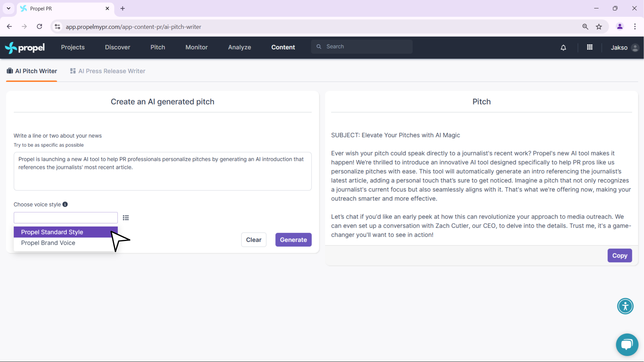Image resolution: width=644 pixels, height=362 pixels.
Task: Close the Propel PR browser tab
Action: pyautogui.click(x=107, y=8)
